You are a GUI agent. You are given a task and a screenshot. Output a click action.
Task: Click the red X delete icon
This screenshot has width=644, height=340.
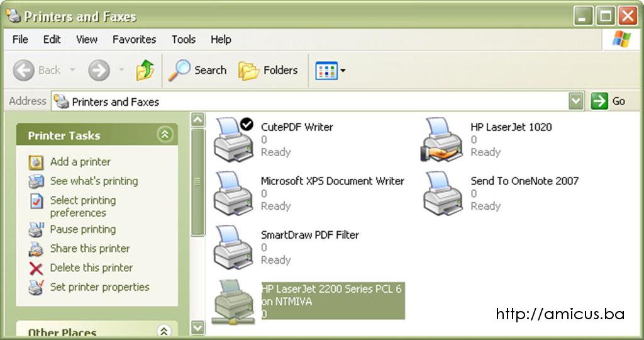[x=36, y=269]
